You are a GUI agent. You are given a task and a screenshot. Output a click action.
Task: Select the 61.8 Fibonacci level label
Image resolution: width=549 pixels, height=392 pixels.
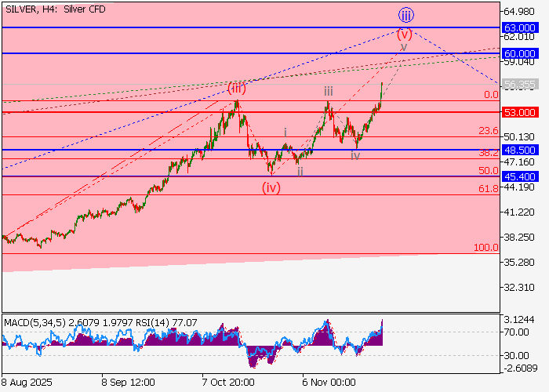[489, 189]
